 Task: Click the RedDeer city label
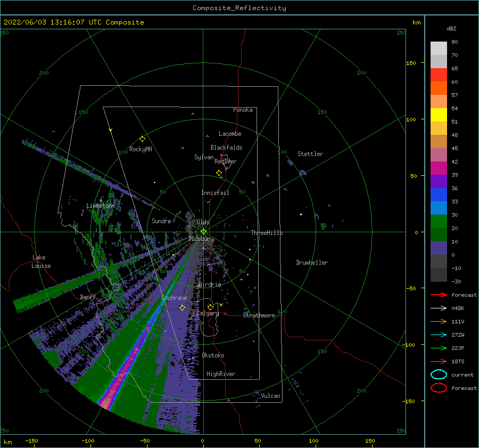pyautogui.click(x=226, y=161)
